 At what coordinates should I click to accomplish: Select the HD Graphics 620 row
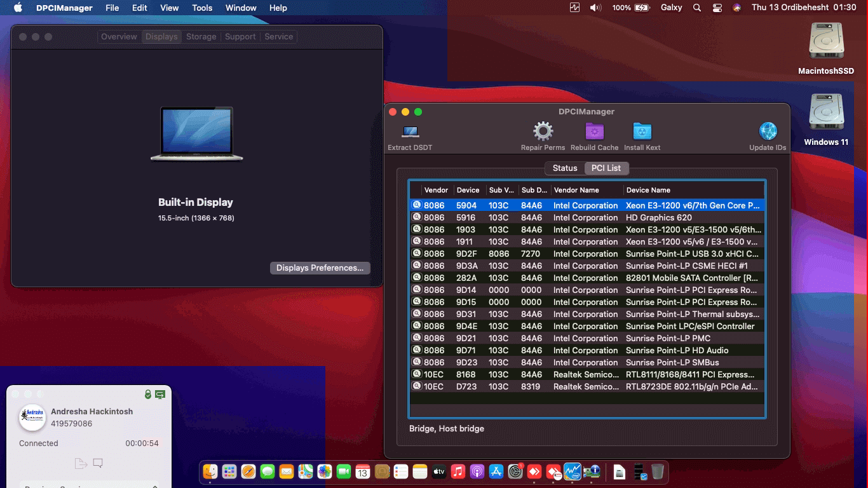(x=587, y=217)
